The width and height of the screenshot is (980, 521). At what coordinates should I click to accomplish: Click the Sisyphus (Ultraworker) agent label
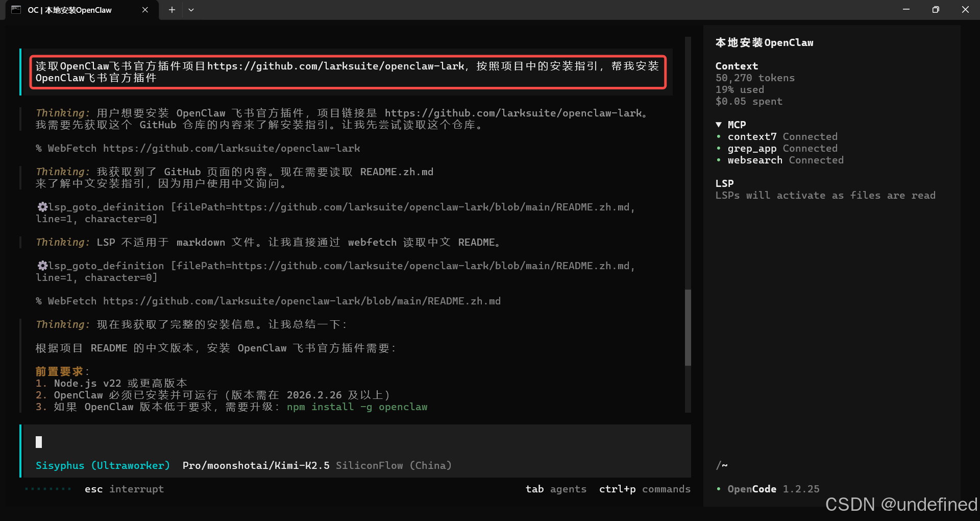click(103, 465)
